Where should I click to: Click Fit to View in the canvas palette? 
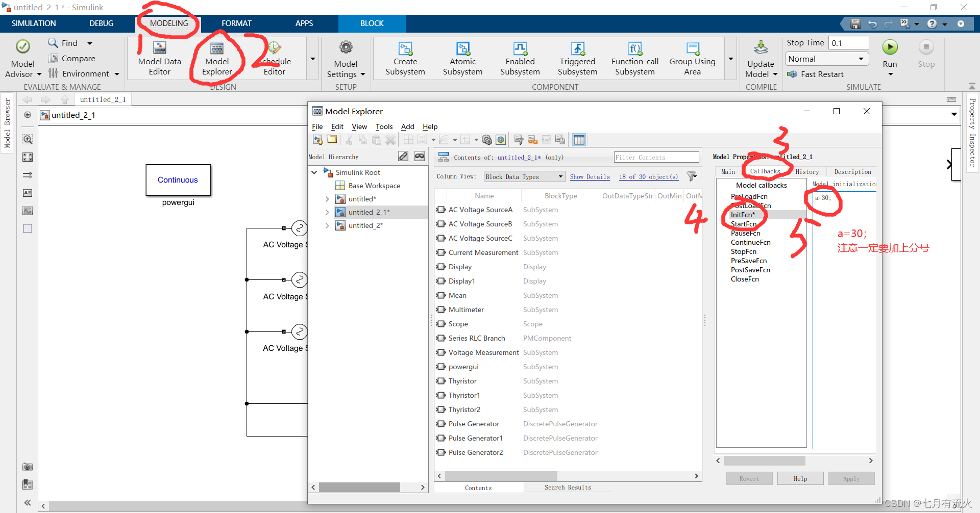(x=28, y=157)
